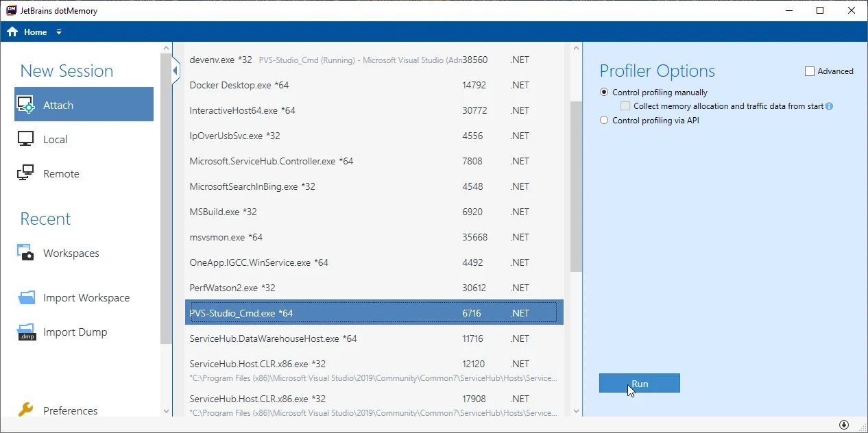Select PVS-Studio_Cmd.exe *64 process
Image resolution: width=868 pixels, height=433 pixels.
coord(374,312)
